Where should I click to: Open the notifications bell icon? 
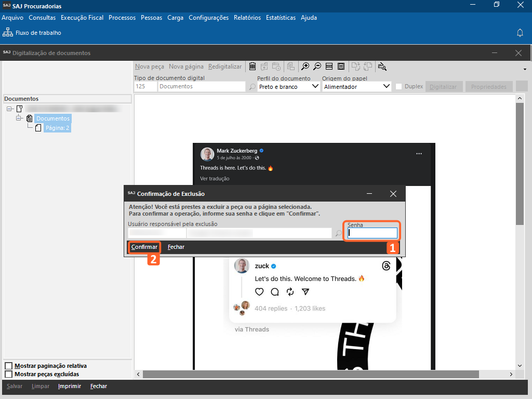pyautogui.click(x=520, y=33)
